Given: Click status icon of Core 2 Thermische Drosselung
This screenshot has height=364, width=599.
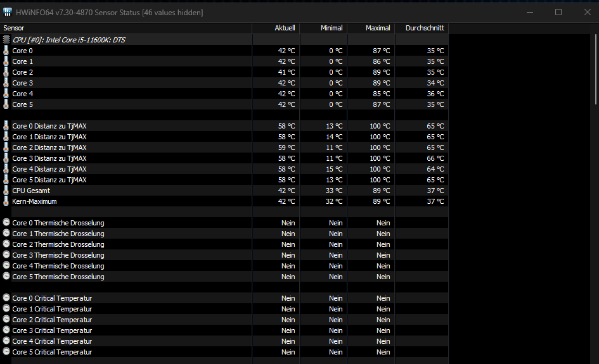Looking at the screenshot, I should point(6,244).
